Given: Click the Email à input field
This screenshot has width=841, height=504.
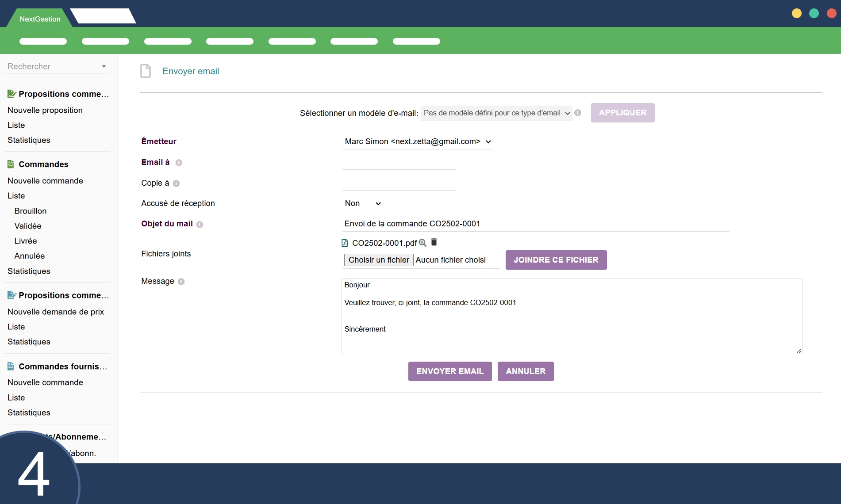Looking at the screenshot, I should (x=399, y=163).
